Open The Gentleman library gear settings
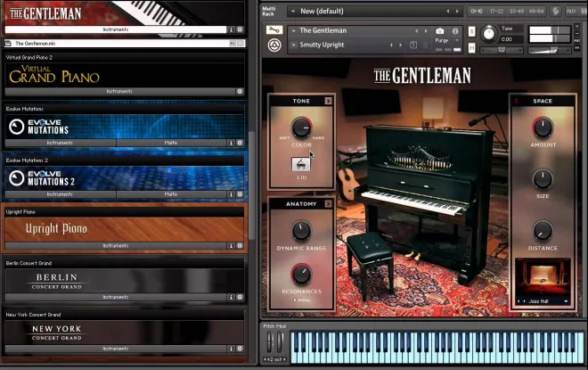 click(240, 29)
